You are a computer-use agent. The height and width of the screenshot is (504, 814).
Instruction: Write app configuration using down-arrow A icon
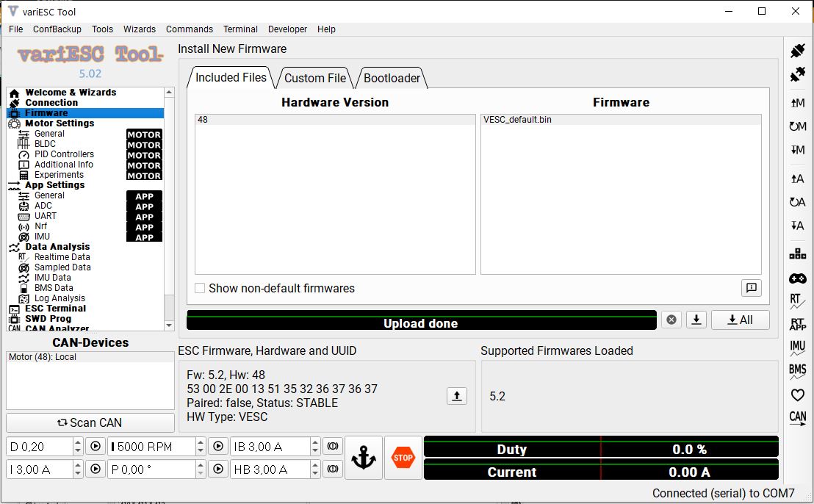(797, 226)
